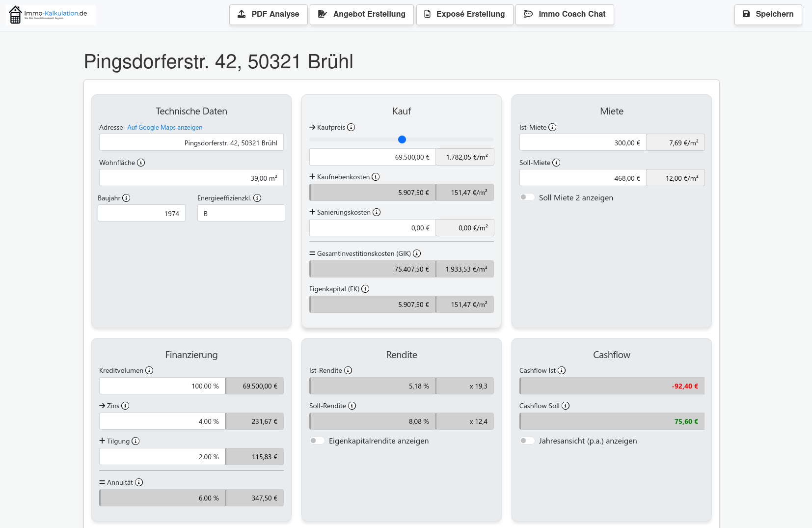Click the plus icon before Tilgung
Image resolution: width=812 pixels, height=528 pixels.
102,441
